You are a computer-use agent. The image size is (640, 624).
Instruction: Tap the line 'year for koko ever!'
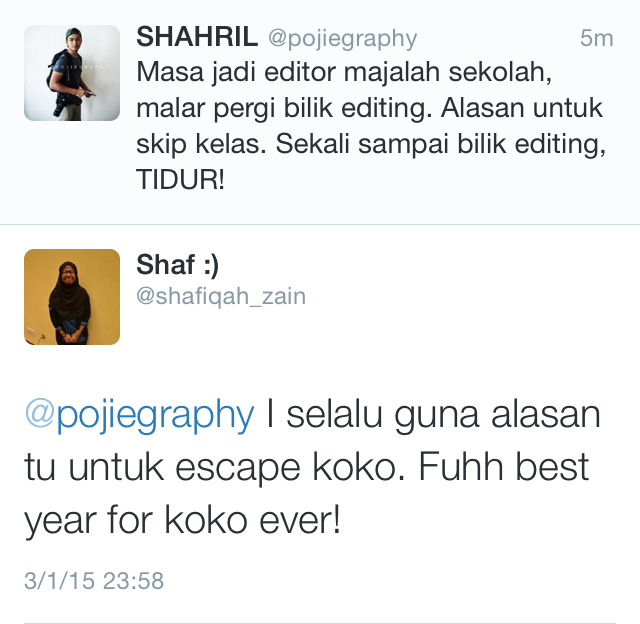(x=182, y=520)
